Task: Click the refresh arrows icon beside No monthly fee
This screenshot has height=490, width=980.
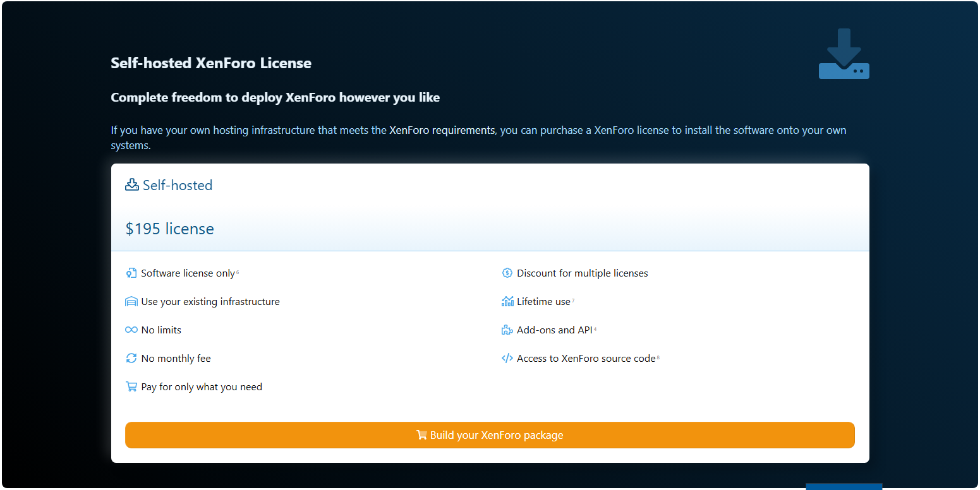Action: (131, 359)
